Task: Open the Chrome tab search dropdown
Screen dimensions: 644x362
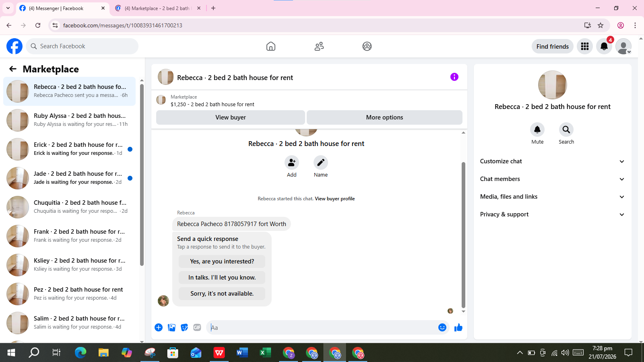Action: click(8, 8)
